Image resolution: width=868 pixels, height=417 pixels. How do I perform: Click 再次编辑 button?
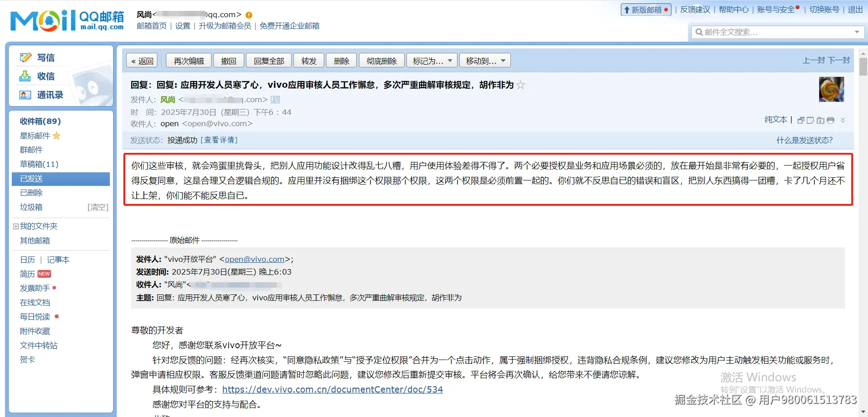click(189, 61)
